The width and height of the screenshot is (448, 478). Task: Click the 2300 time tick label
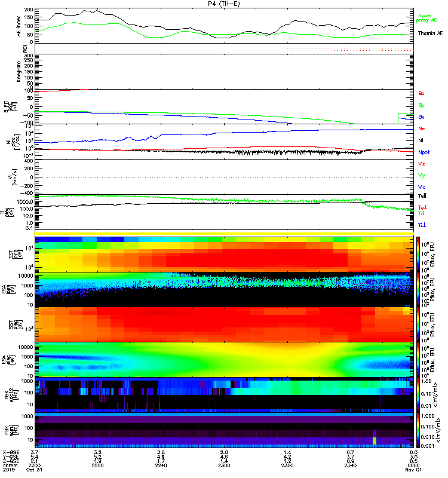(x=224, y=465)
